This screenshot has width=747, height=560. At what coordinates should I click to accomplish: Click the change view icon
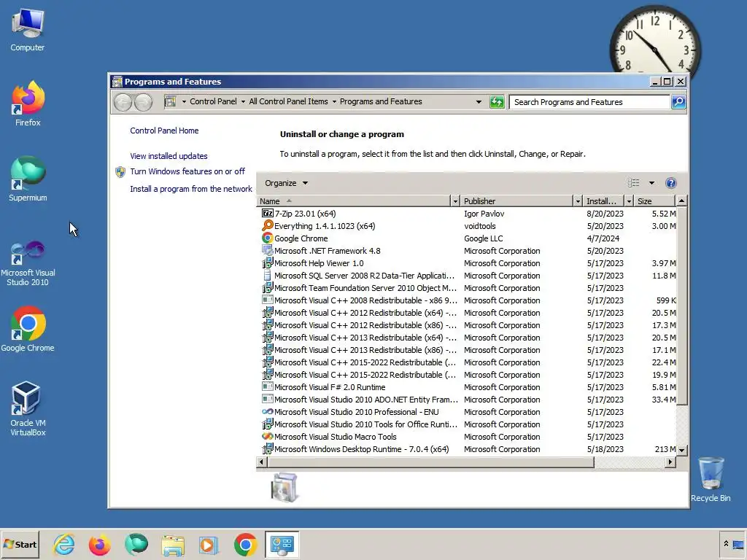(633, 183)
